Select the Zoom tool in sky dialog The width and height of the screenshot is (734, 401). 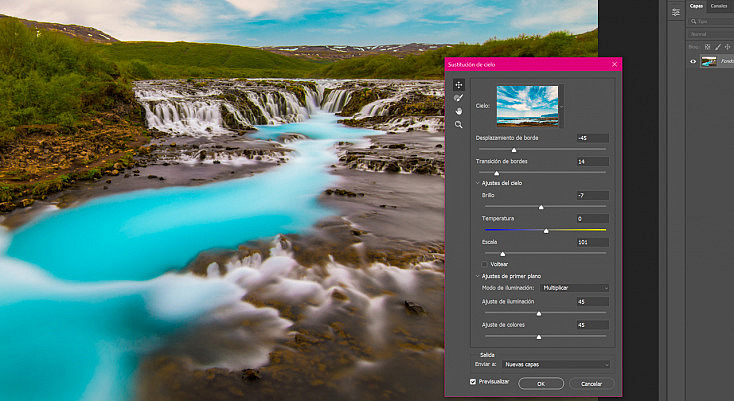(x=458, y=124)
